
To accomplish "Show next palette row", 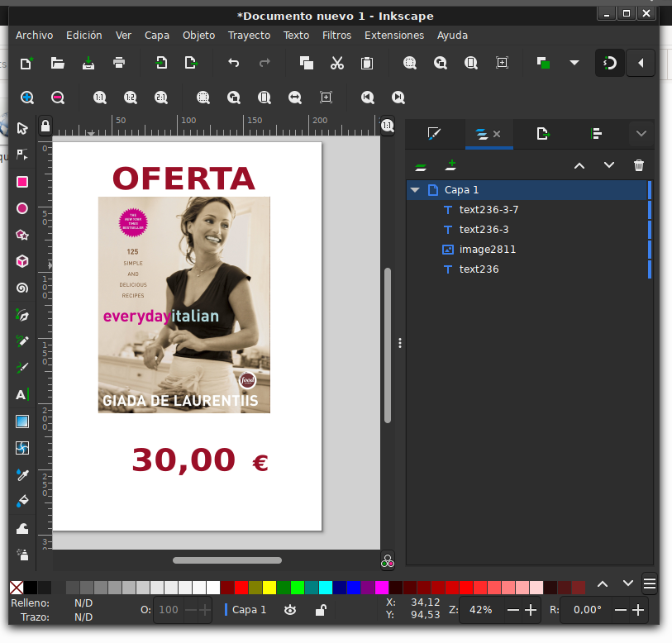I will 628,583.
